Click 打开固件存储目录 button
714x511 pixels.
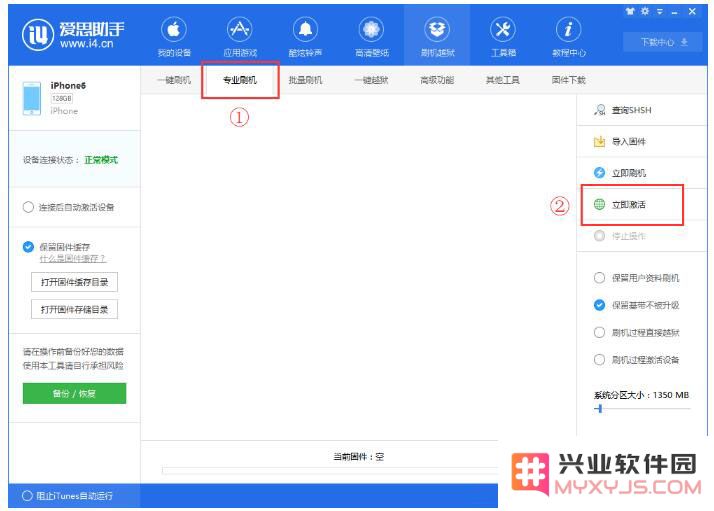pyautogui.click(x=74, y=310)
